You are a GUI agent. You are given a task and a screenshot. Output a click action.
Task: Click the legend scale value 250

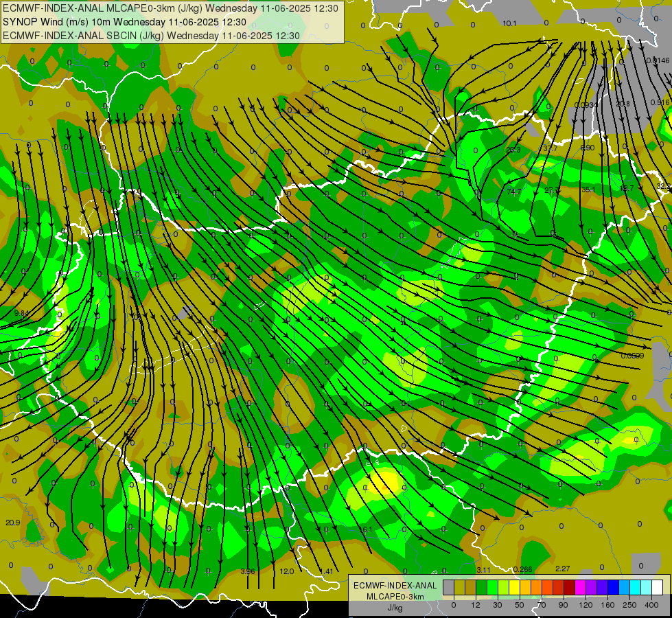point(629,606)
